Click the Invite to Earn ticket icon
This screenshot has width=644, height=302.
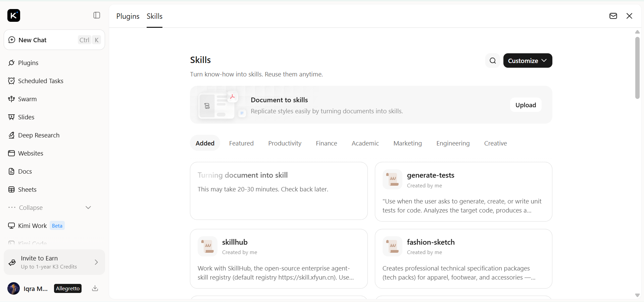[x=12, y=262]
